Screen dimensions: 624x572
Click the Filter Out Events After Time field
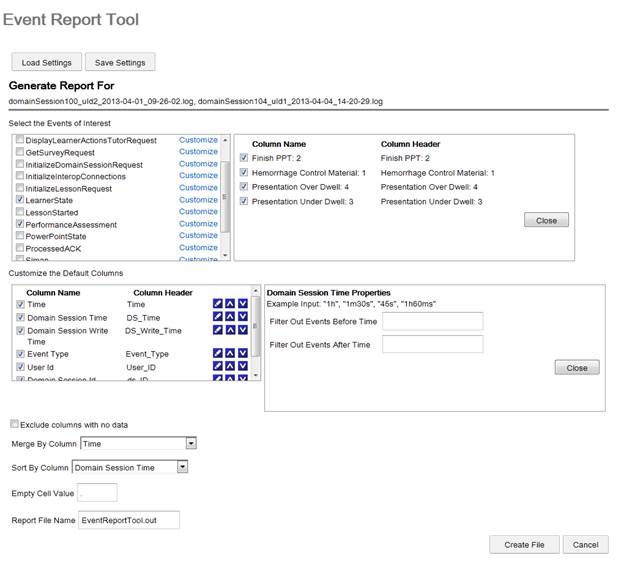click(x=433, y=344)
